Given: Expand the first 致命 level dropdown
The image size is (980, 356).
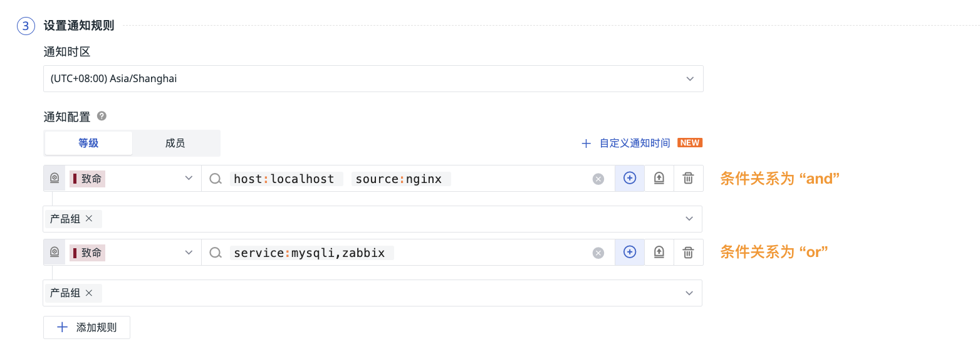Looking at the screenshot, I should point(189,179).
